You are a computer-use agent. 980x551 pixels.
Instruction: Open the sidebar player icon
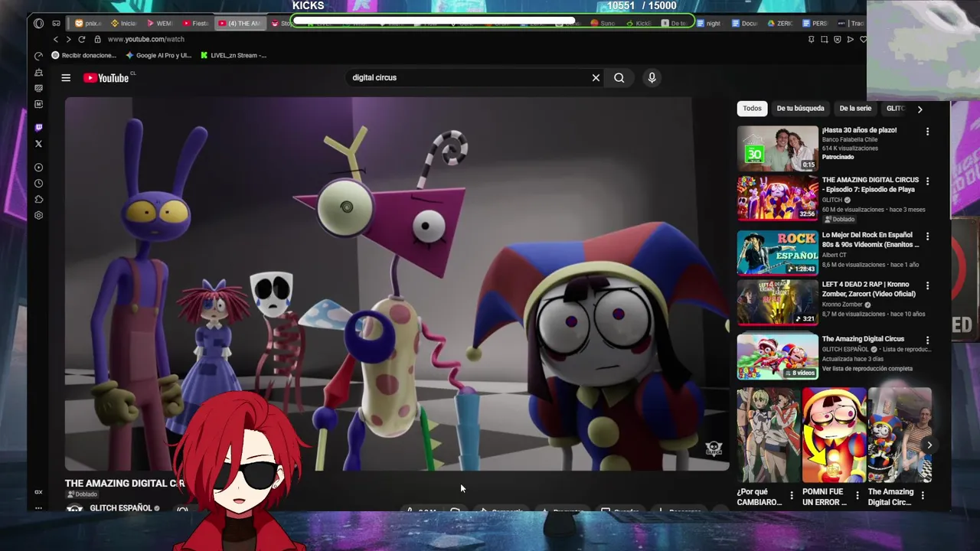click(x=38, y=167)
